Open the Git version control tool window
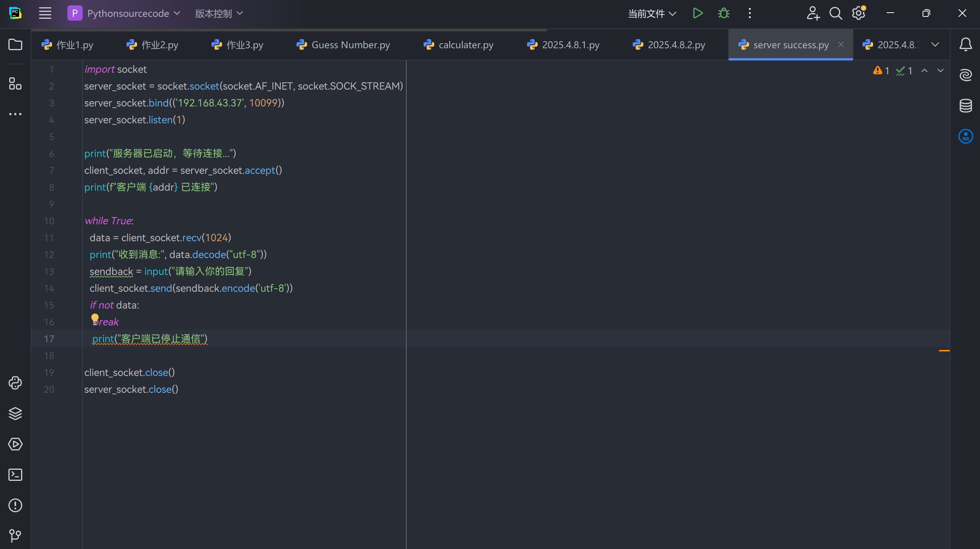The width and height of the screenshot is (980, 549). (x=15, y=535)
